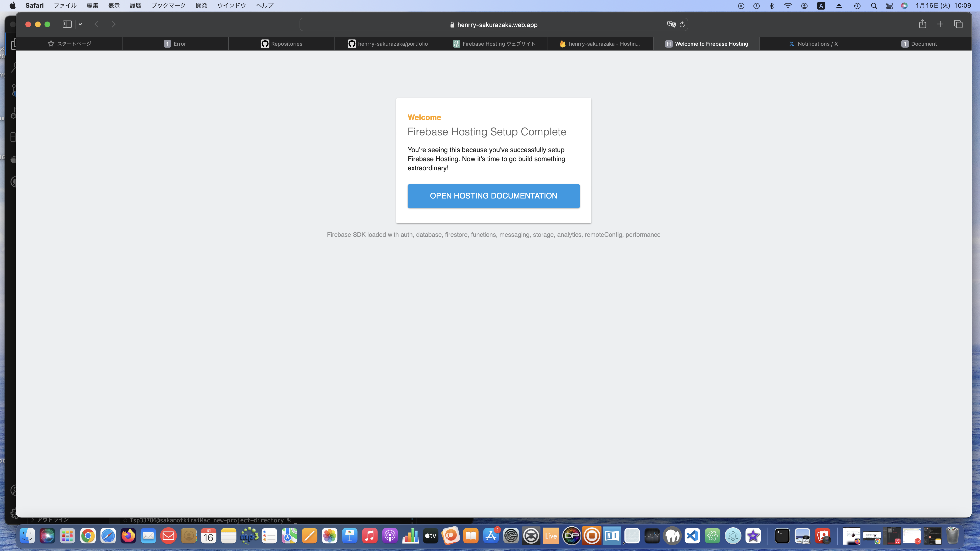This screenshot has height=551, width=980.
Task: Switch to henrry-sakurazaka/portfolio tab
Action: point(388,44)
